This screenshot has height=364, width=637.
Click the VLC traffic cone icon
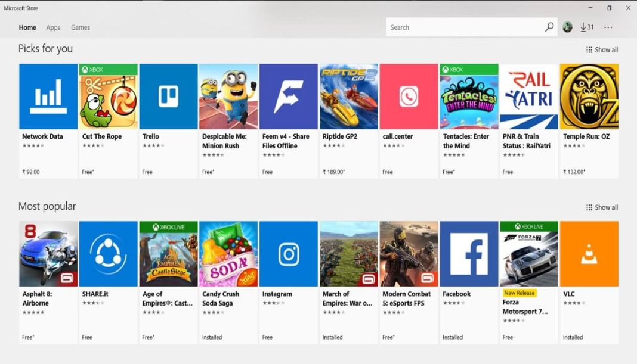click(589, 253)
